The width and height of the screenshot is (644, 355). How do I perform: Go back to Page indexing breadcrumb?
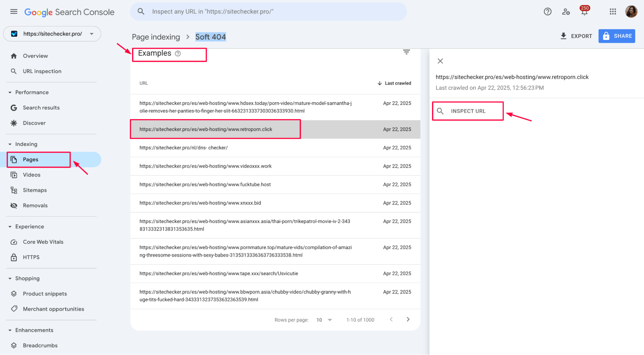click(x=156, y=37)
